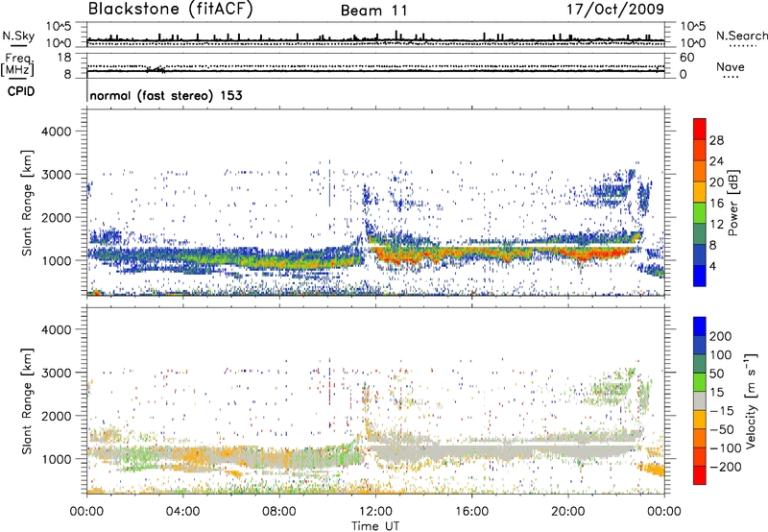This screenshot has height=532, width=768.
Task: Click the Nave legend label
Action: click(x=730, y=67)
